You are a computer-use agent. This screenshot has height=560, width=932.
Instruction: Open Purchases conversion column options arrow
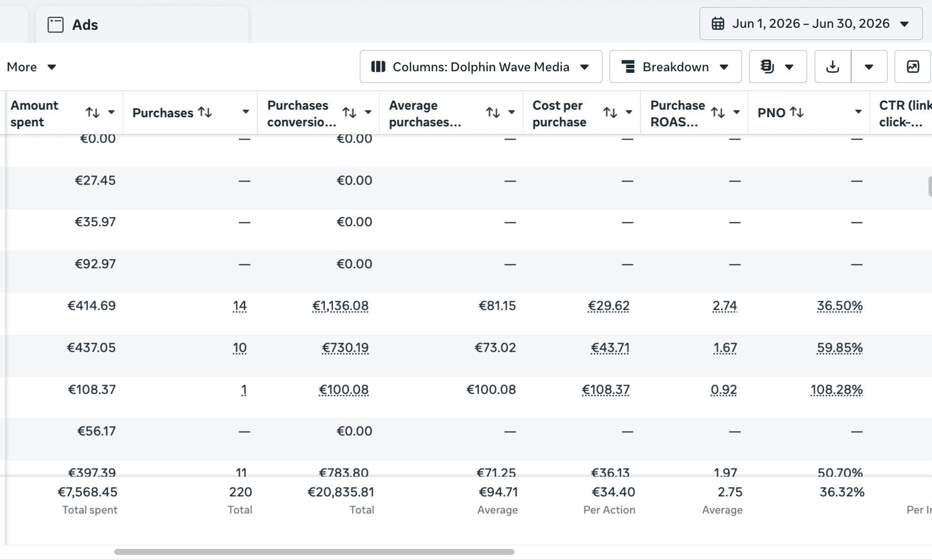tap(368, 112)
